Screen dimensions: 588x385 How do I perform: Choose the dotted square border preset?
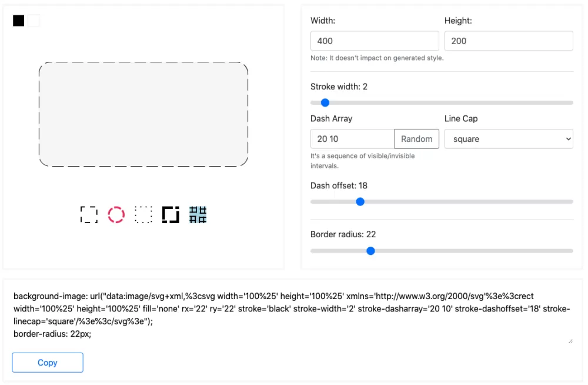click(x=143, y=214)
